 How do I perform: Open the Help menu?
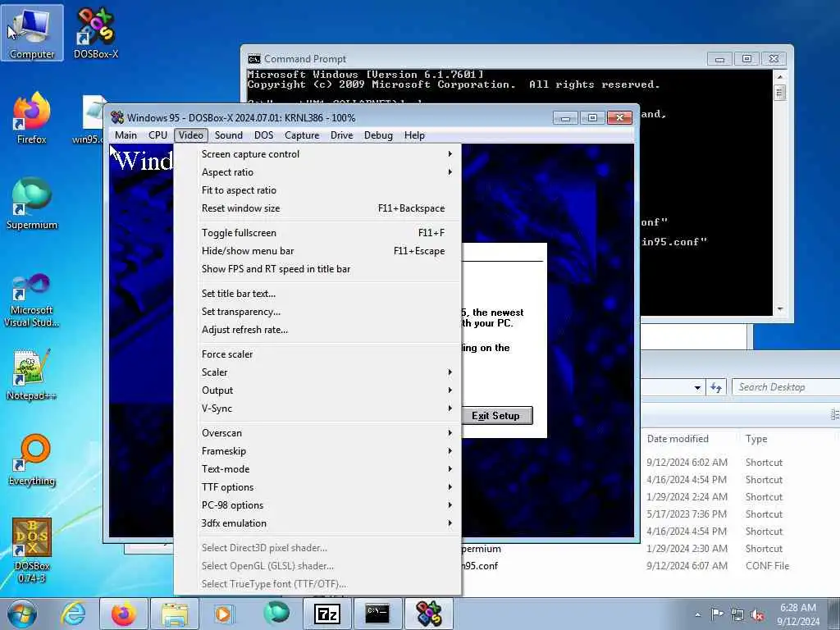point(414,135)
